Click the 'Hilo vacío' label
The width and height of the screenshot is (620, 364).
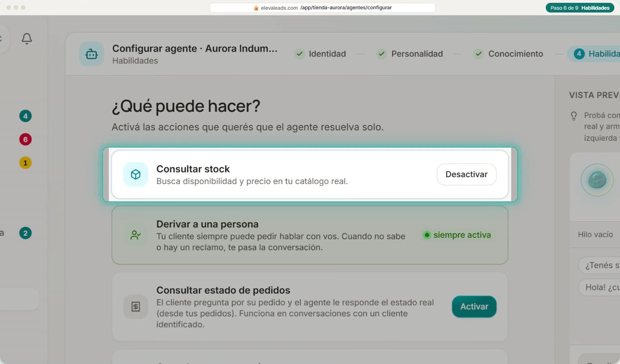(595, 235)
